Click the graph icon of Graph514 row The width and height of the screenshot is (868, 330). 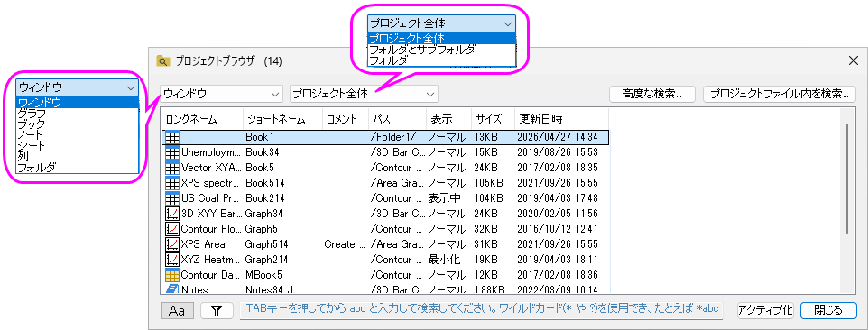pyautogui.click(x=172, y=243)
